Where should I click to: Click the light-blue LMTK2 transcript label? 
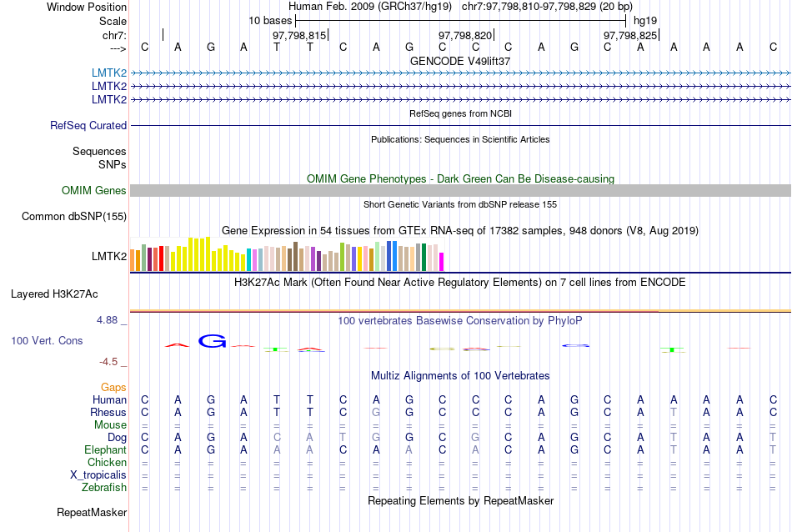(x=109, y=73)
